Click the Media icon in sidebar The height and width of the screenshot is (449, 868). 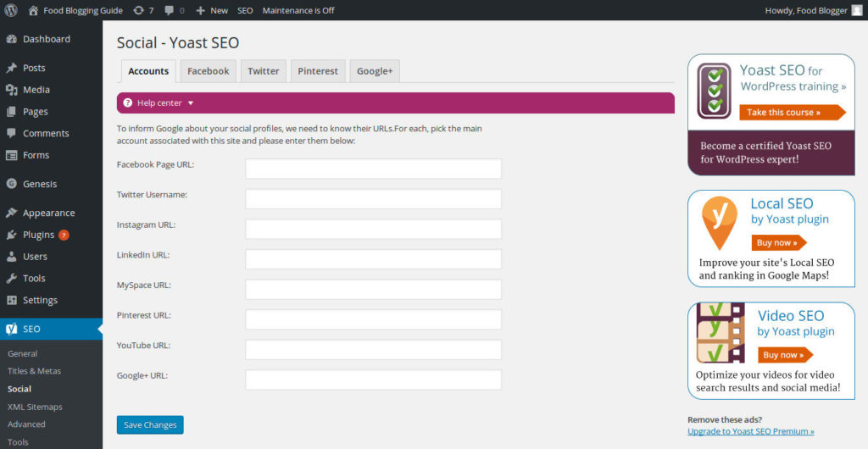tap(11, 90)
